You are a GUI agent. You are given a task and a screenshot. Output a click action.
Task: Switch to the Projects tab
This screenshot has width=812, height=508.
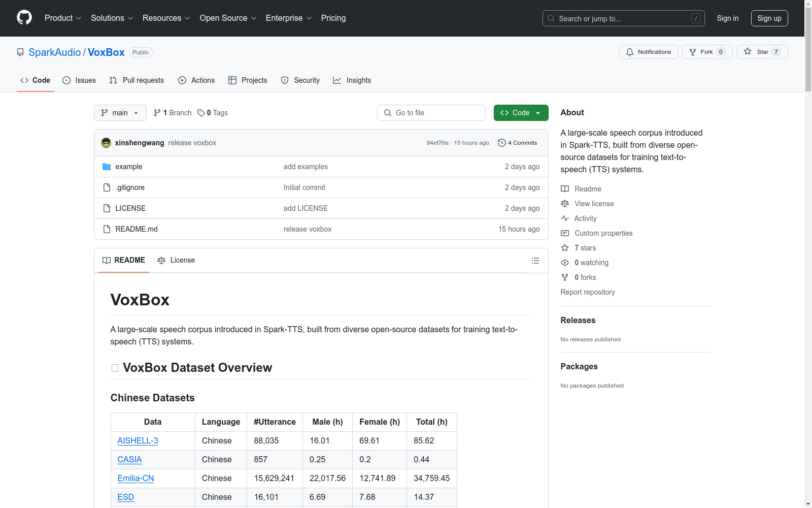click(248, 80)
